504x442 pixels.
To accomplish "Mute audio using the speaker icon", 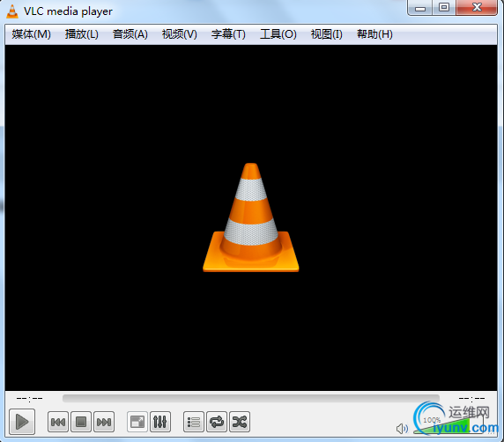I will point(402,429).
